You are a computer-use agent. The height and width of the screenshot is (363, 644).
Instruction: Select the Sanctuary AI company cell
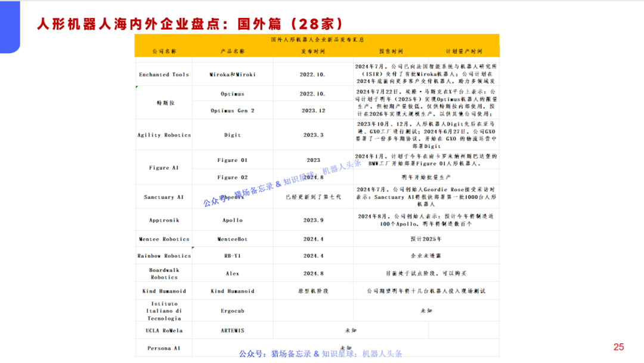[164, 198]
